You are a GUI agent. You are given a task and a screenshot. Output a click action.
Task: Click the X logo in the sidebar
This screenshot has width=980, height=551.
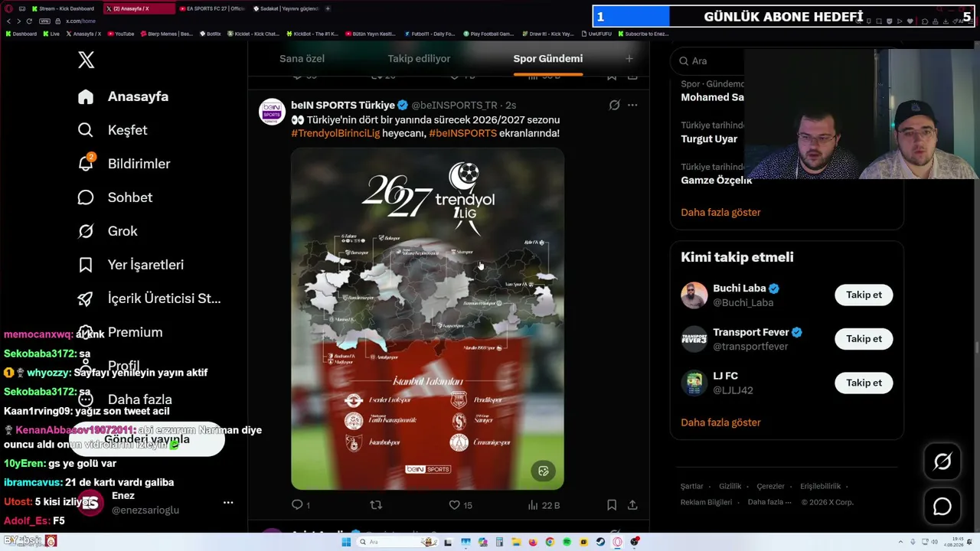tap(86, 60)
